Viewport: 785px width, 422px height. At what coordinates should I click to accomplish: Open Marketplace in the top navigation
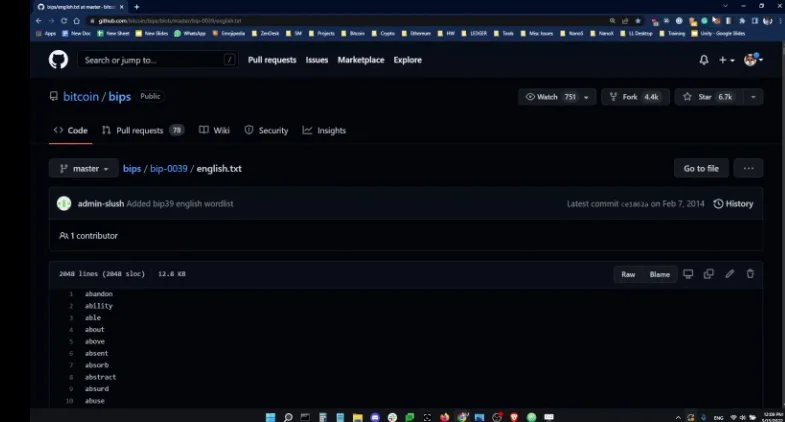pyautogui.click(x=361, y=60)
